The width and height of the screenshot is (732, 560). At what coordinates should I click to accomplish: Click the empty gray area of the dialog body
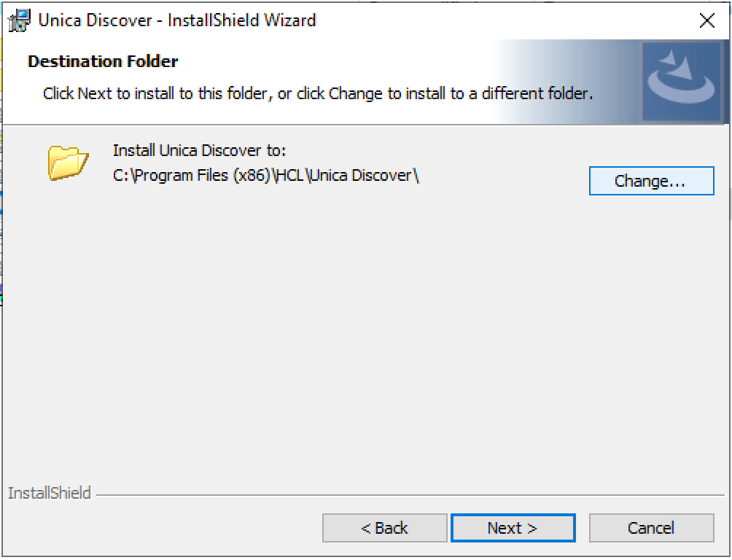(365, 328)
